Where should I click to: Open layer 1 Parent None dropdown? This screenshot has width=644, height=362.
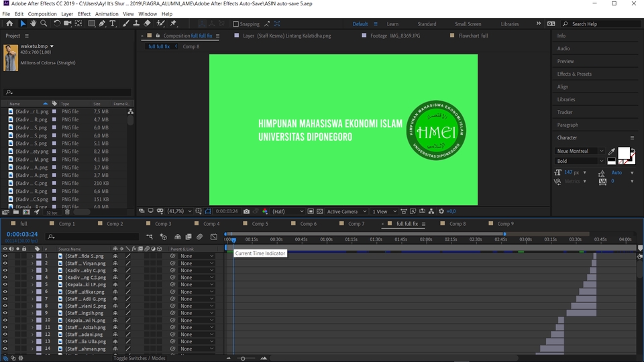click(197, 256)
